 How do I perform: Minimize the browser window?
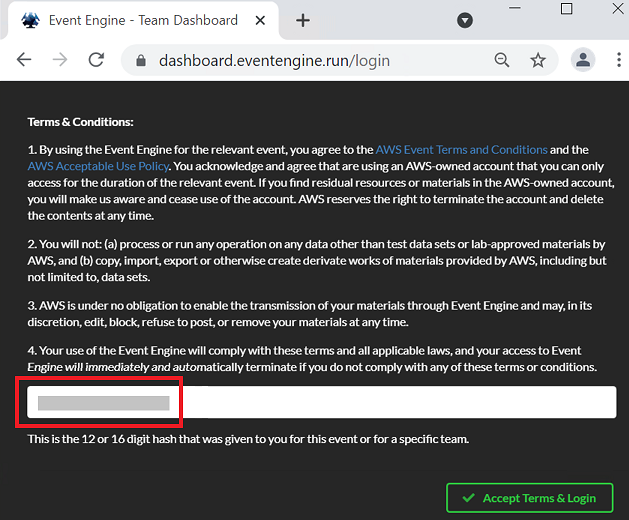coord(515,8)
